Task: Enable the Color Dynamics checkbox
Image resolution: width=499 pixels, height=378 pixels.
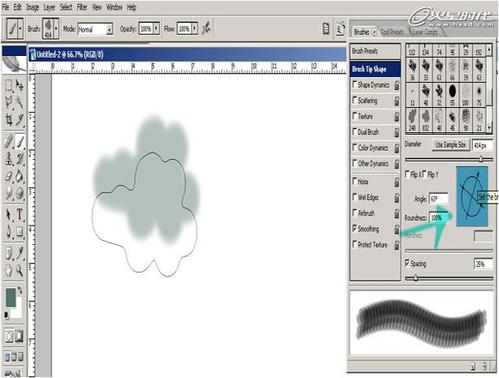Action: [355, 147]
